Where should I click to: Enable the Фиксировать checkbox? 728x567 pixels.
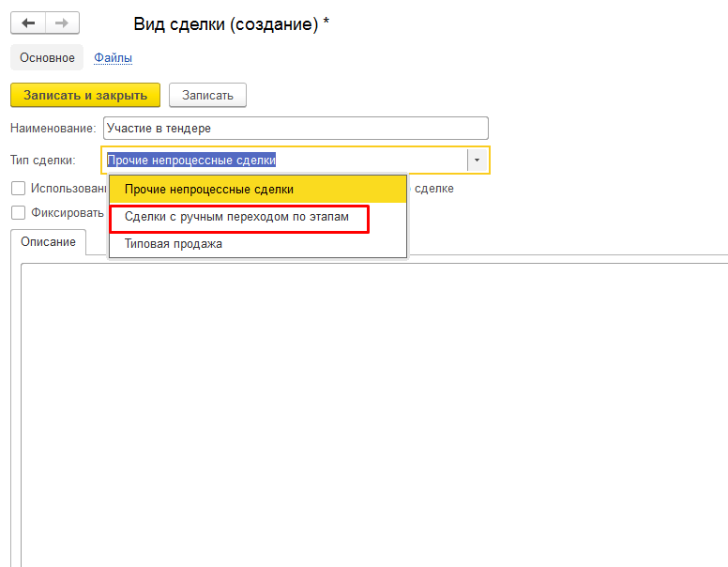[x=19, y=212]
